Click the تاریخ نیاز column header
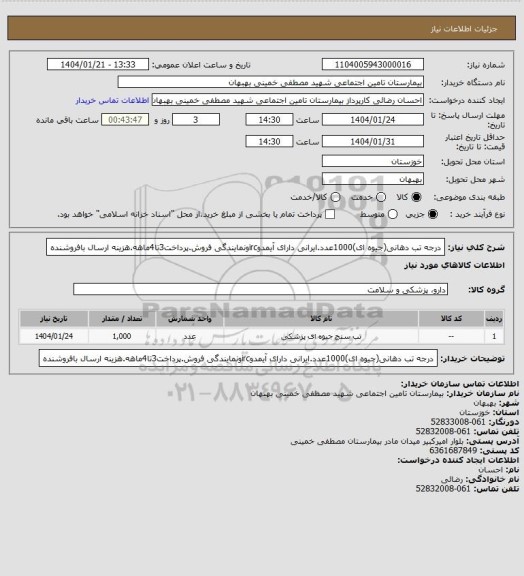Viewport: 524px width, 576px height. click(54, 318)
